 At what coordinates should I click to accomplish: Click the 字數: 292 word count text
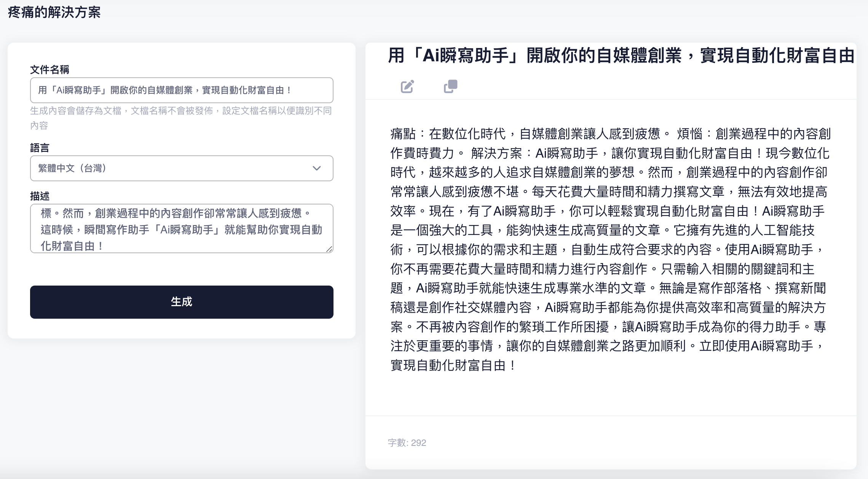click(407, 443)
